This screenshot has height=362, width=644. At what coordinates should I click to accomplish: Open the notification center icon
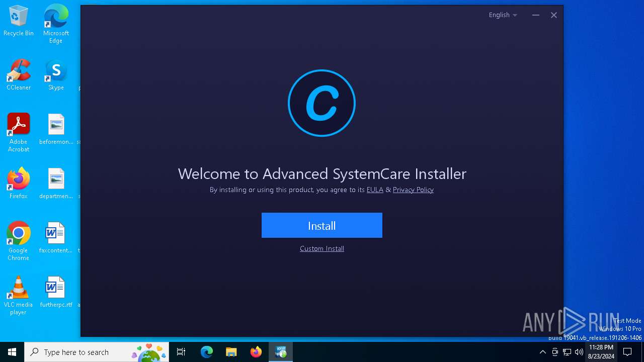[627, 352]
